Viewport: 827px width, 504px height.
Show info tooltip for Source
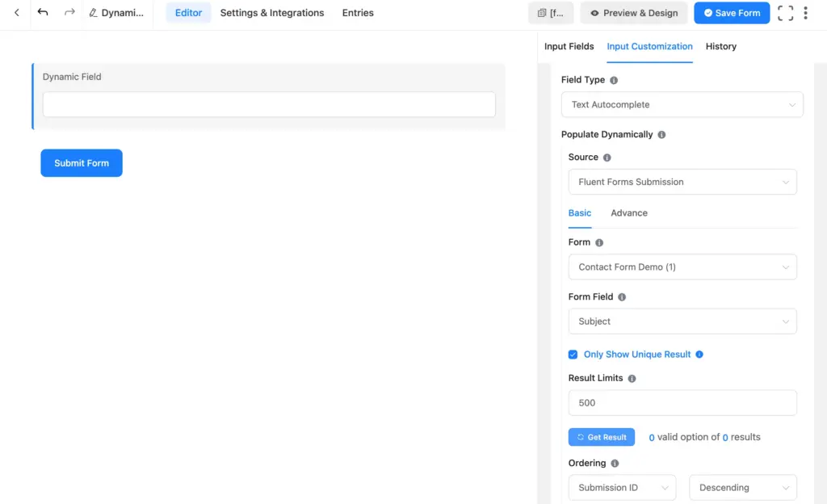click(x=607, y=157)
